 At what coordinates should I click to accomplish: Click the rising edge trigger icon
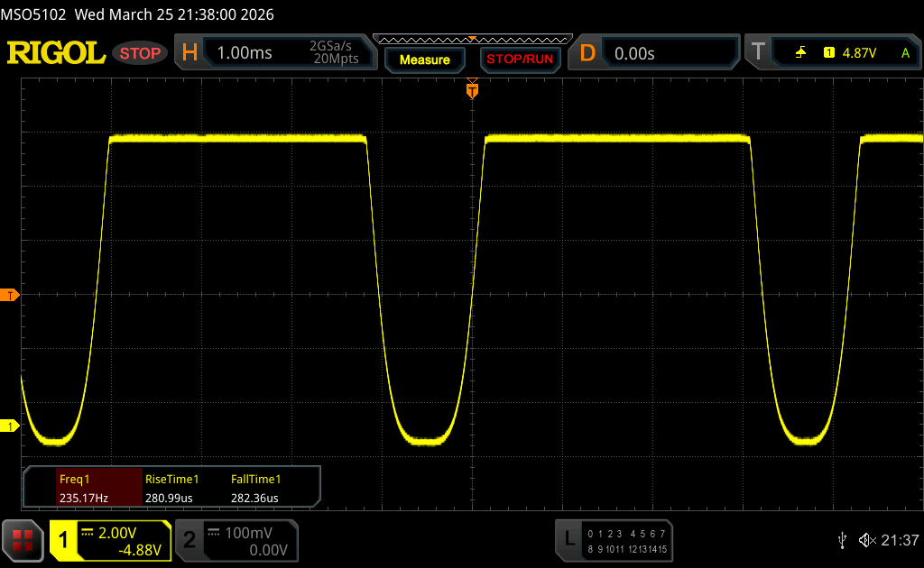[800, 53]
